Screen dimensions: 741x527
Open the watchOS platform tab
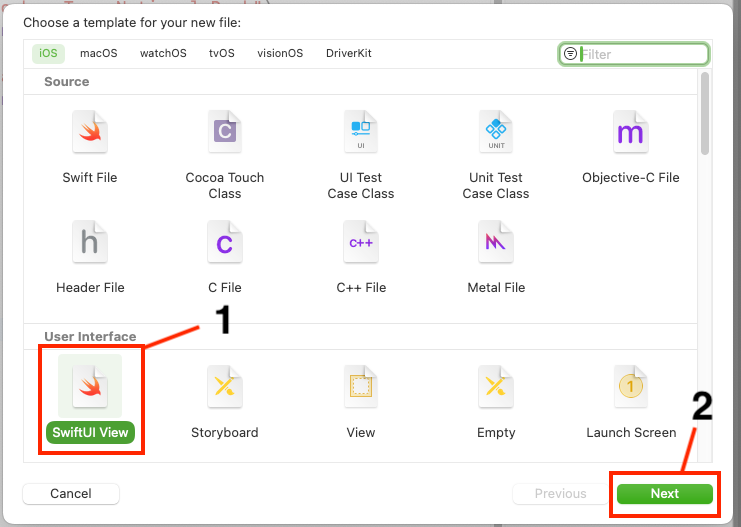163,53
